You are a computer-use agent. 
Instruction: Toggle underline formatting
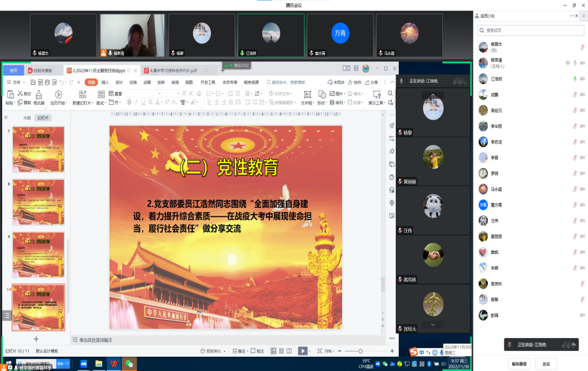click(x=143, y=101)
